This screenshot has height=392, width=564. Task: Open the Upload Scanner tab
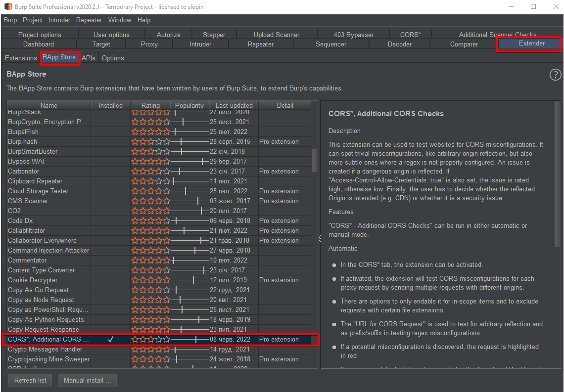[277, 35]
